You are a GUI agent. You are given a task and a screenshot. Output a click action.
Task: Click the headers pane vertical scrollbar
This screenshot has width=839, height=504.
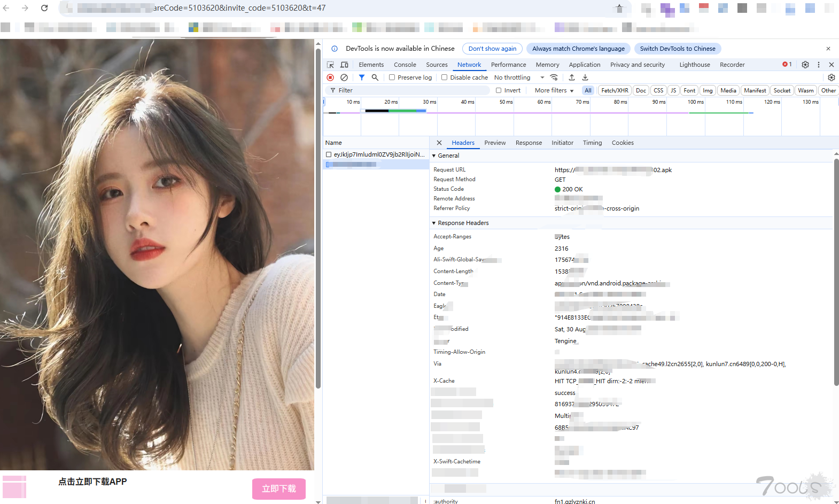(836, 273)
